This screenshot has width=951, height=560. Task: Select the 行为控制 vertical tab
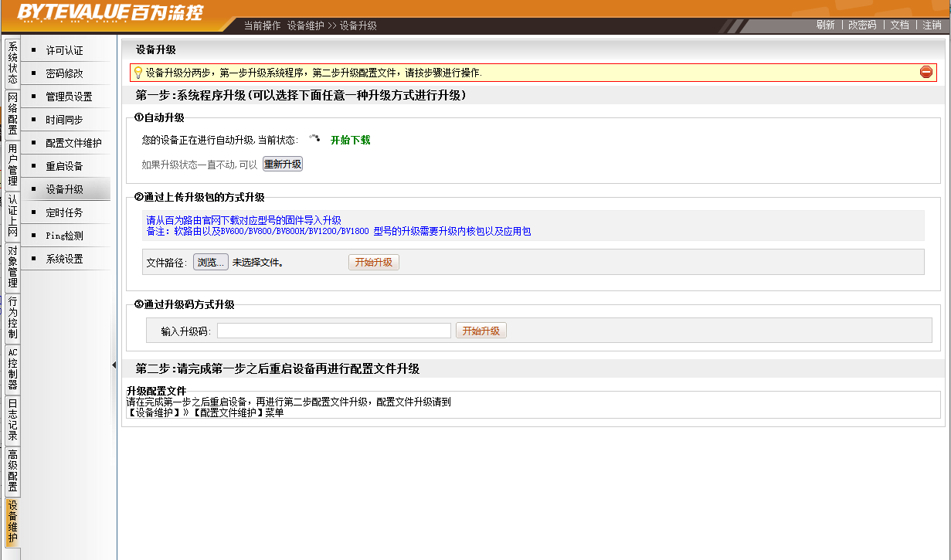pos(12,317)
